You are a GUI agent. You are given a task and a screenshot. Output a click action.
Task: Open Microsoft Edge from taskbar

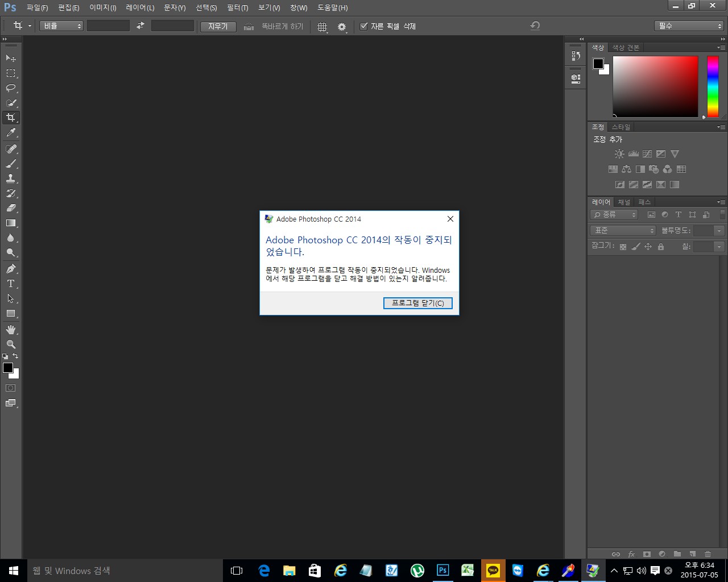pyautogui.click(x=264, y=571)
